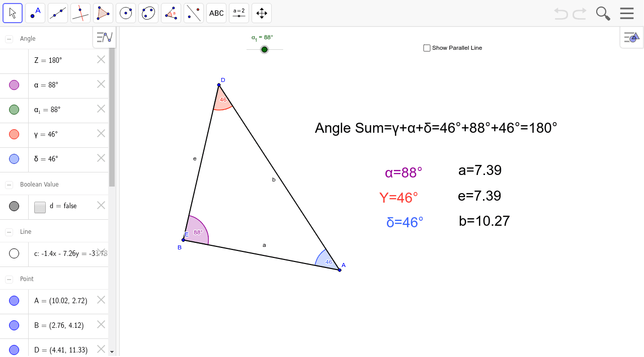Toggle visibility of line c
The image size is (644, 357).
click(x=14, y=253)
